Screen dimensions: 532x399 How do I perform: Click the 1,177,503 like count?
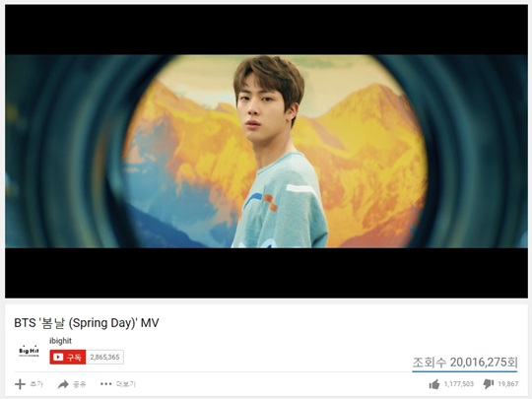[x=459, y=384]
